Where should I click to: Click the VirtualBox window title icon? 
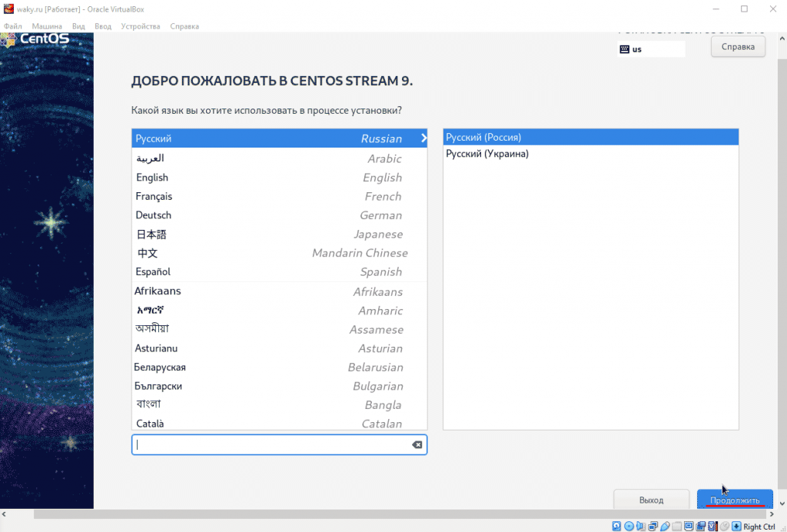(x=8, y=8)
